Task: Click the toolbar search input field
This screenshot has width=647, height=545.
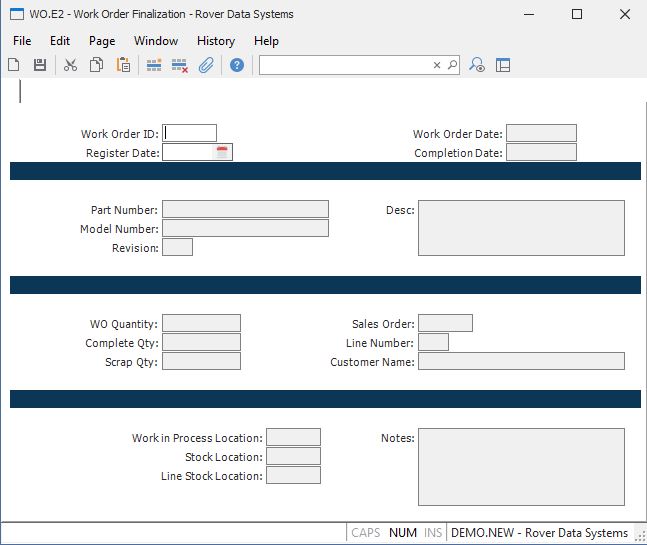Action: click(x=345, y=65)
